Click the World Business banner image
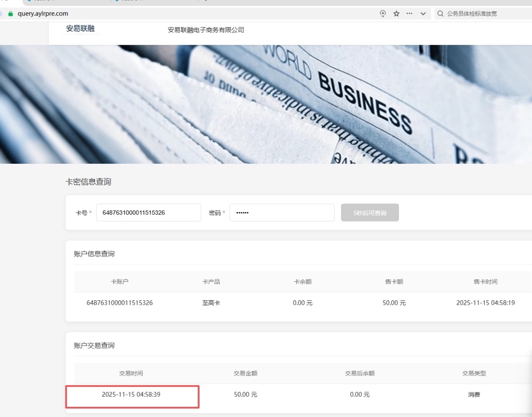The height and width of the screenshot is (417, 532). click(x=266, y=104)
